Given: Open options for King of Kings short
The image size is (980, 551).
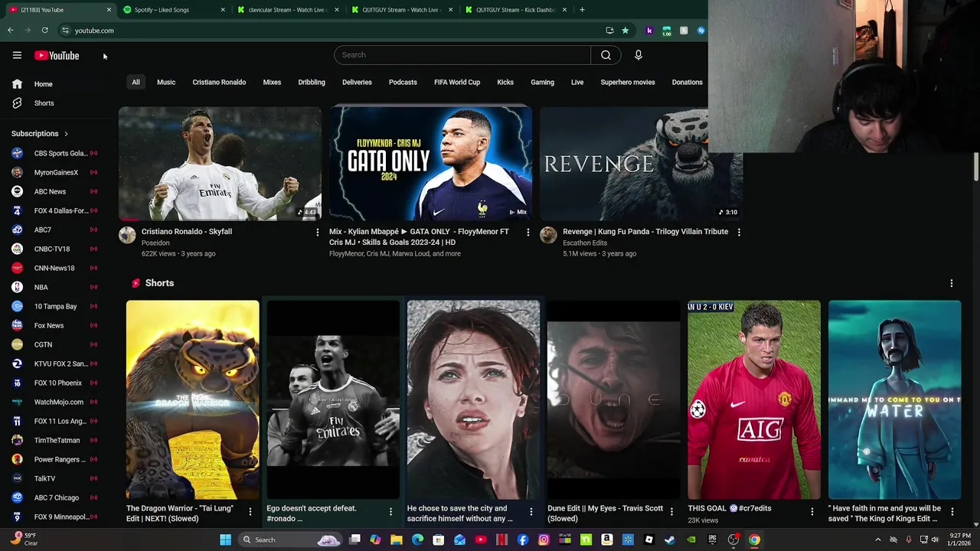Looking at the screenshot, I should (952, 511).
